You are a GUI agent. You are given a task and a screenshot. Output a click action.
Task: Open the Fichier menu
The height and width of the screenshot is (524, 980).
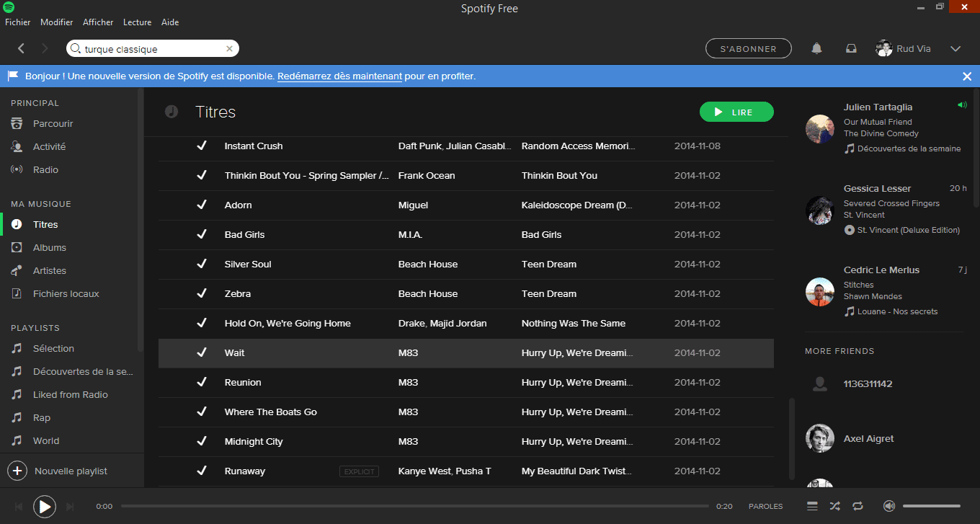pos(18,22)
